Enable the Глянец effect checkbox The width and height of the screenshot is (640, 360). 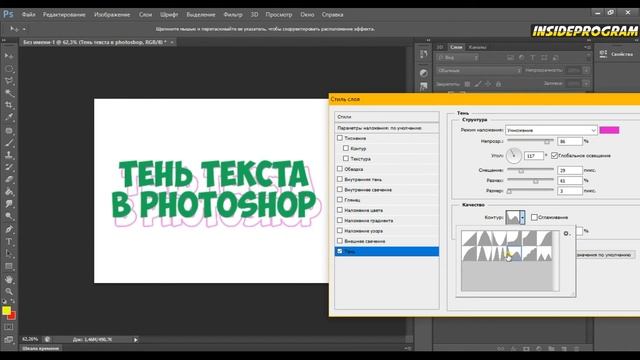coord(340,200)
